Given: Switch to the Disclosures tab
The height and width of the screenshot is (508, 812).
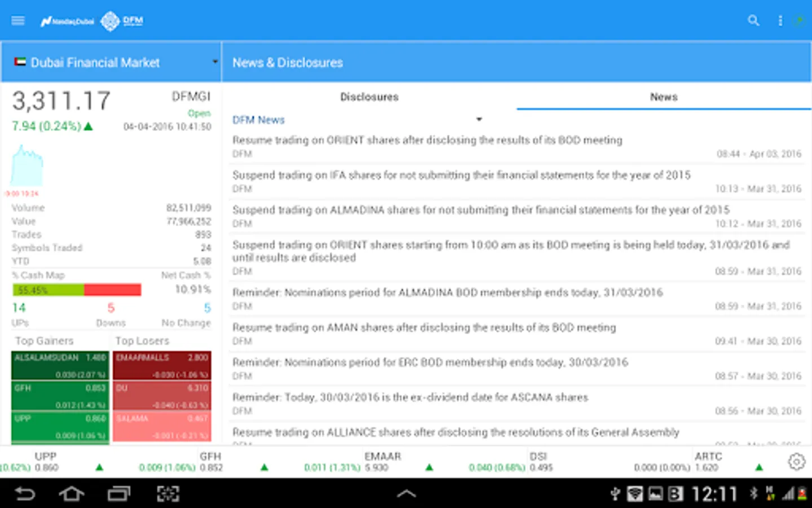Looking at the screenshot, I should [x=369, y=97].
